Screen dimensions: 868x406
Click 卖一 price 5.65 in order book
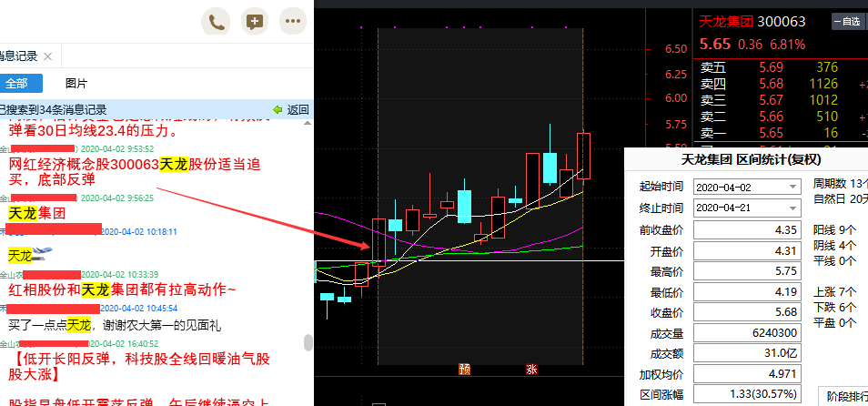[x=772, y=133]
